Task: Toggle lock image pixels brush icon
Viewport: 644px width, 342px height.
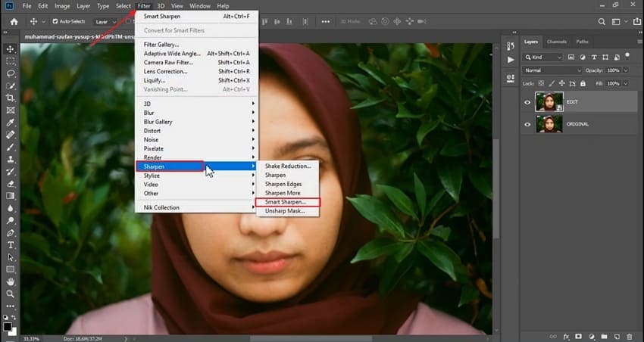Action: [x=552, y=83]
